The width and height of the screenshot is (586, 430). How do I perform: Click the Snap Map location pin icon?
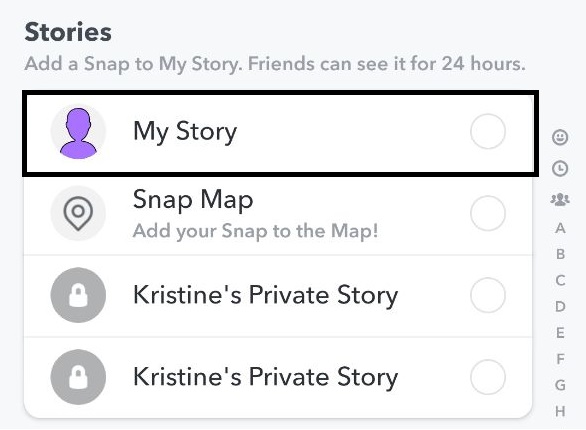point(78,213)
